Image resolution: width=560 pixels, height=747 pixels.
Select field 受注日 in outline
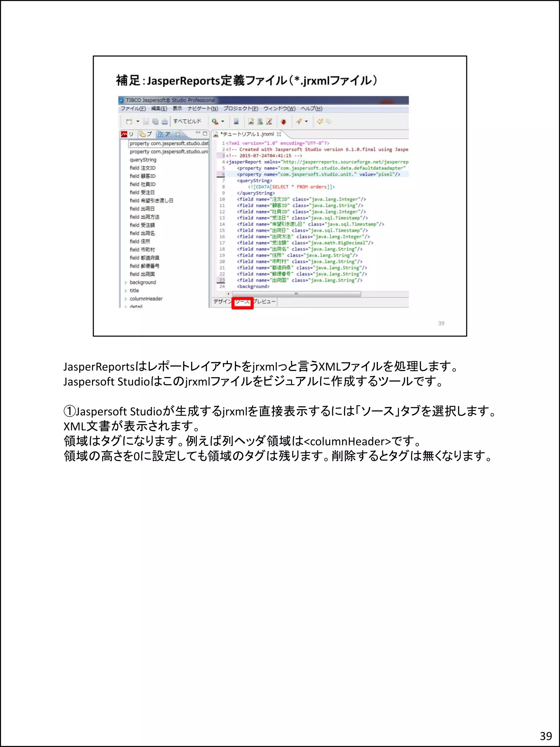142,192
